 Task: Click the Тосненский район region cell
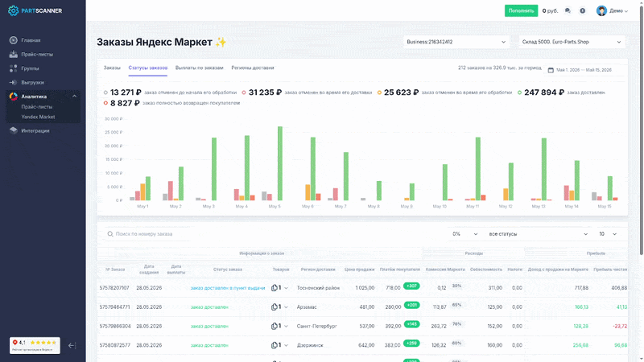pyautogui.click(x=318, y=288)
